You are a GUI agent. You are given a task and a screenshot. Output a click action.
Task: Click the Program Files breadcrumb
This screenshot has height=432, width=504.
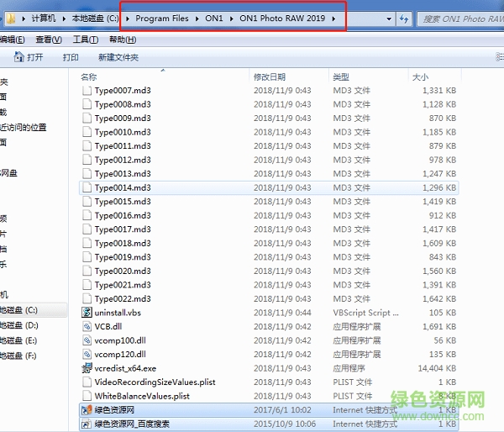tap(162, 18)
